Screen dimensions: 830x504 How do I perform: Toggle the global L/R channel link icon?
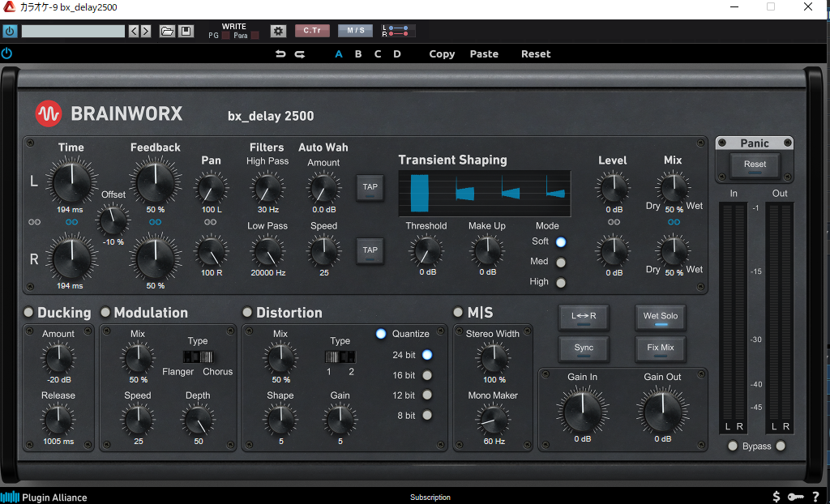coord(34,222)
